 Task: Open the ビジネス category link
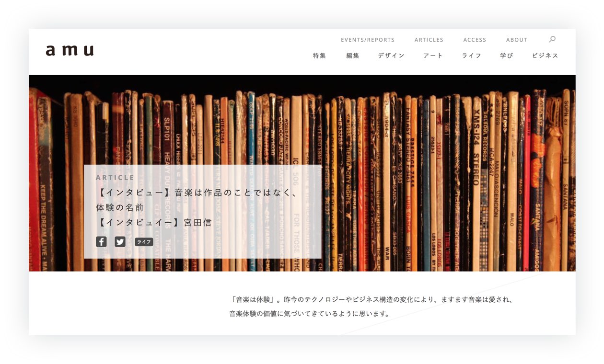coord(545,56)
